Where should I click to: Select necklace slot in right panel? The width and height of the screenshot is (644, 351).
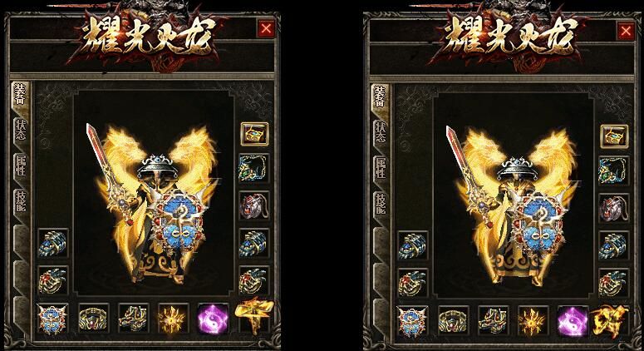coord(613,171)
